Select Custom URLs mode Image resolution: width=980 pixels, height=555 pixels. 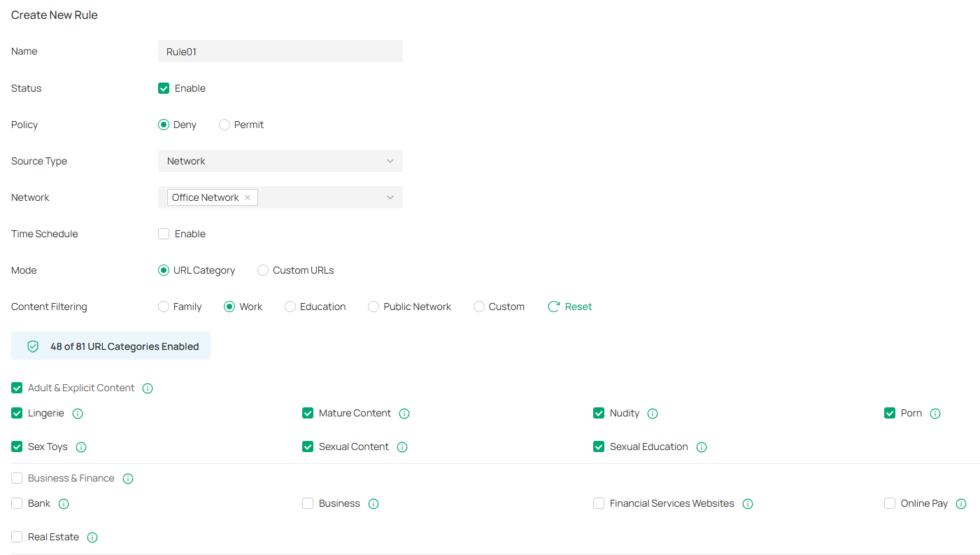point(262,270)
